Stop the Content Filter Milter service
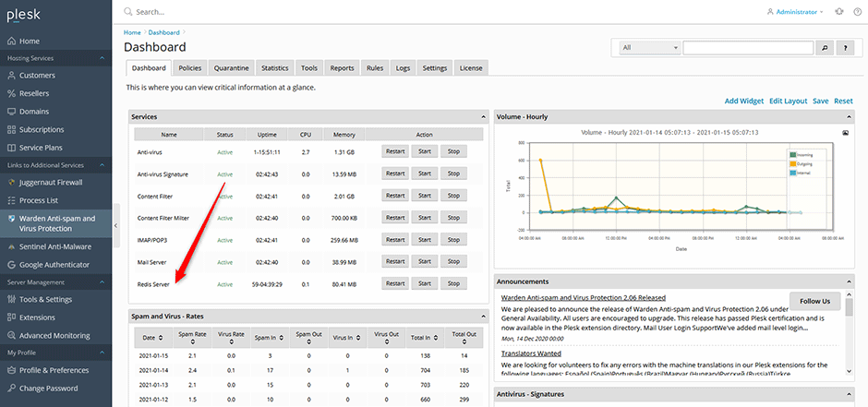 coord(453,217)
